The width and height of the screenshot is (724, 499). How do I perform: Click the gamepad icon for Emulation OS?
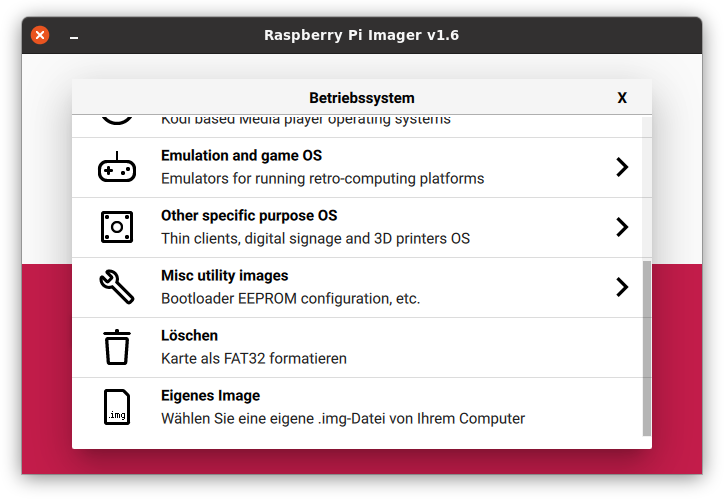coord(117,167)
